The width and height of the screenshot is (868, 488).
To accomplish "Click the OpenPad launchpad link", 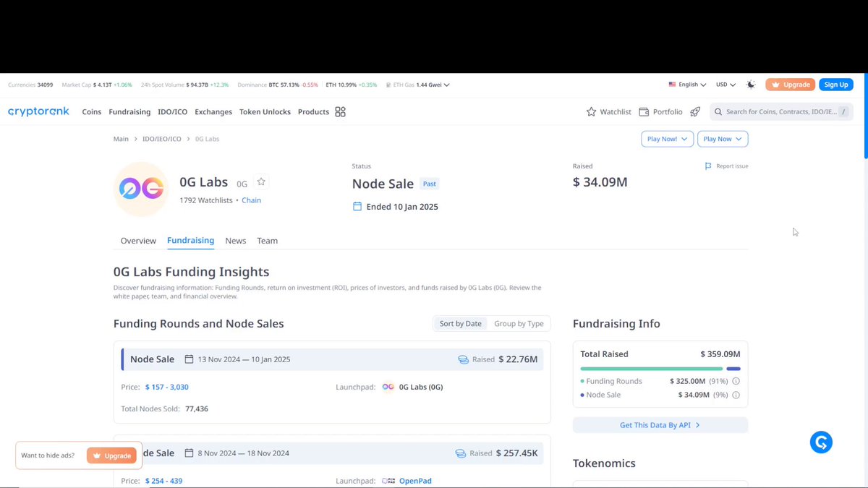I will click(x=415, y=481).
